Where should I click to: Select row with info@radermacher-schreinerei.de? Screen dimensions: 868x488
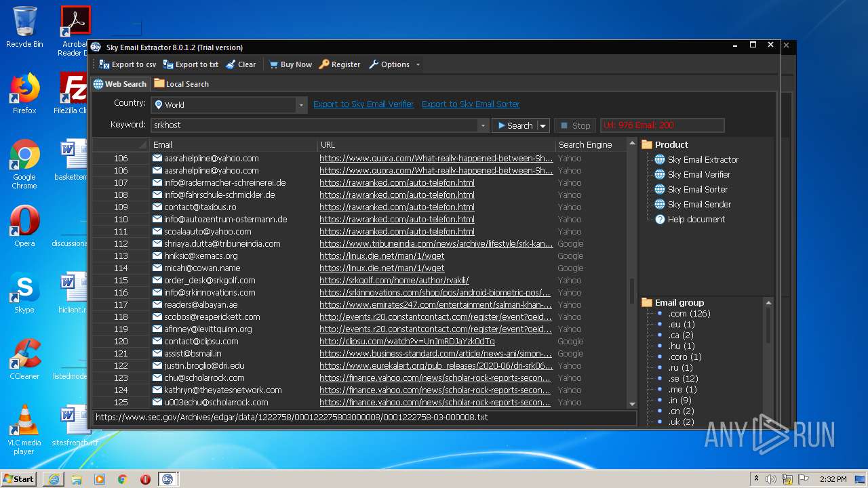(359, 183)
